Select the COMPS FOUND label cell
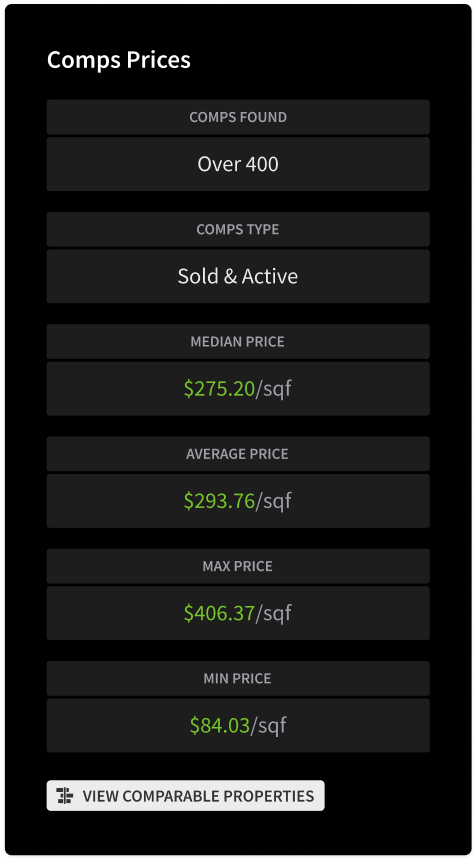The width and height of the screenshot is (476, 860). [238, 117]
